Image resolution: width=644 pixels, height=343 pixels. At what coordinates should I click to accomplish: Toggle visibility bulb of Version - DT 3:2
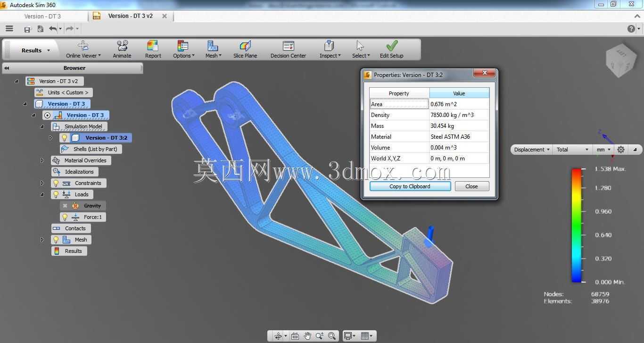click(65, 138)
